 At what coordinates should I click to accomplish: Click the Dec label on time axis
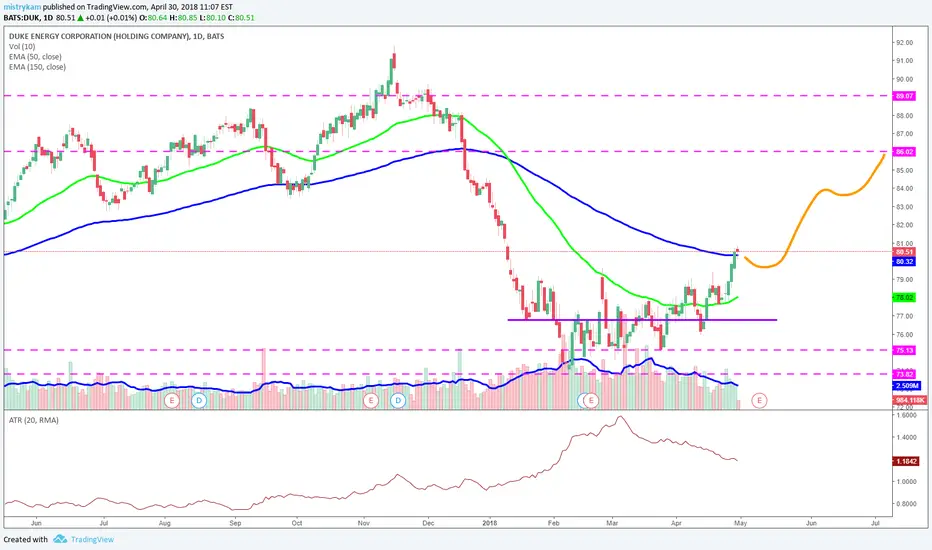(x=428, y=523)
